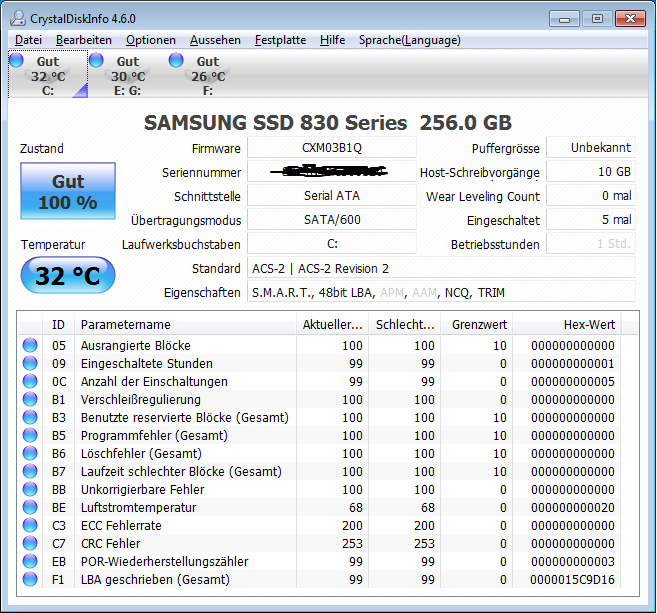Screen dimensions: 657x613
Task: Click the Wear Leveling Count value 0 mal
Action: coord(591,196)
